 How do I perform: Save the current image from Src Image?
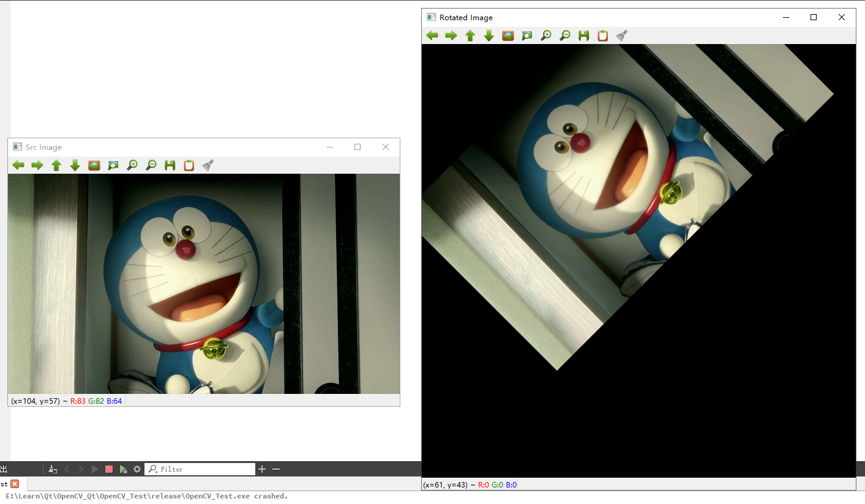tap(170, 165)
